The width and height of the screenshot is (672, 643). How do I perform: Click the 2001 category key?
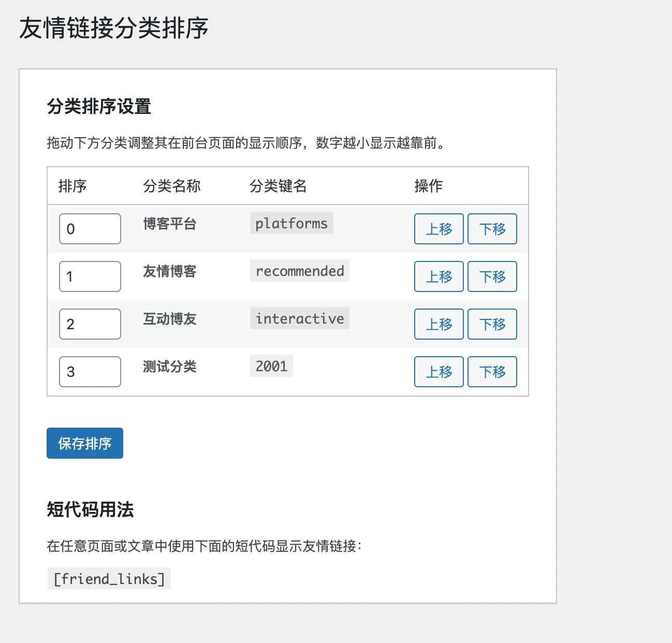click(x=271, y=366)
